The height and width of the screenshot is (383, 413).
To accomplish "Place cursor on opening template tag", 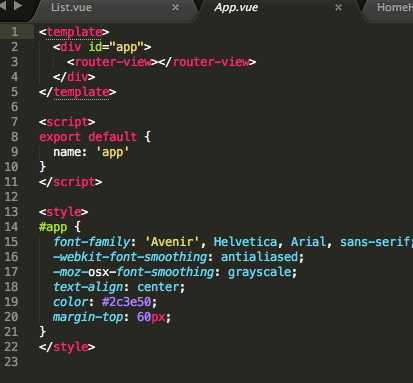I will (74, 32).
